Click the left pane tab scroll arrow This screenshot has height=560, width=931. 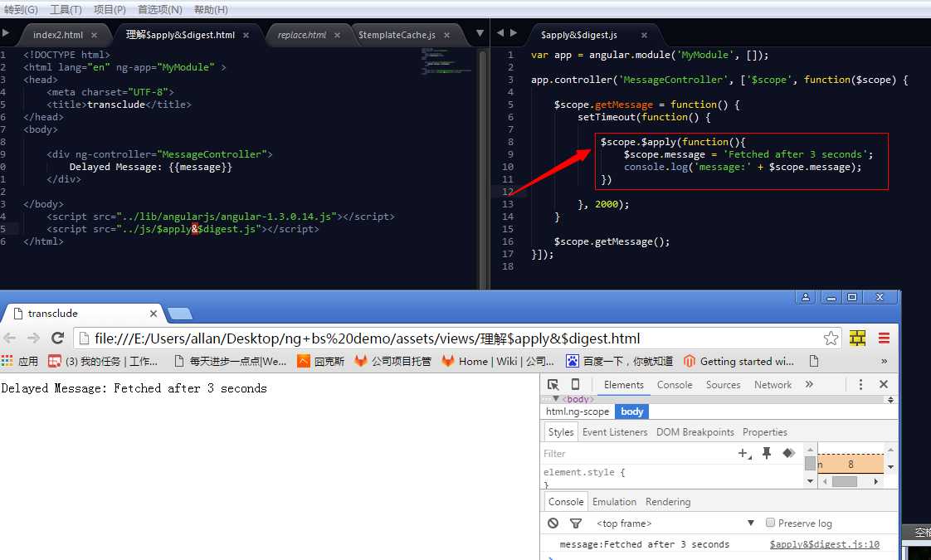click(5, 32)
